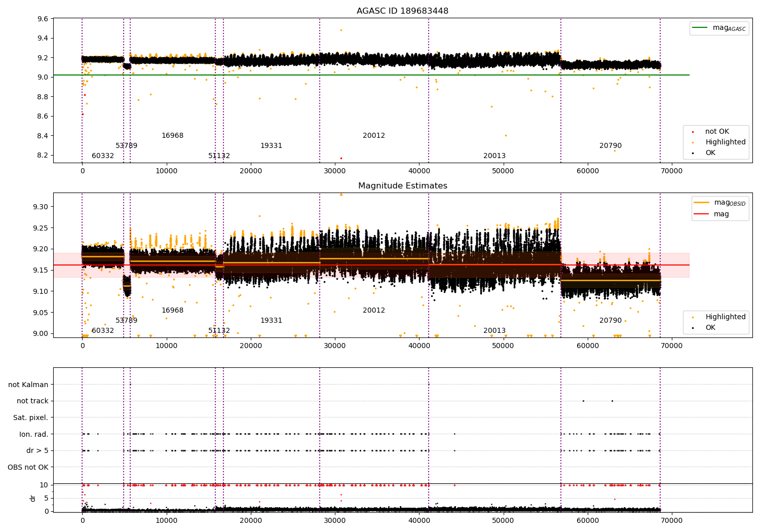This screenshot has width=760, height=532.
Task: Click the 9.30 y-tick in Magnitude Estimates plot
Action: pyautogui.click(x=41, y=207)
